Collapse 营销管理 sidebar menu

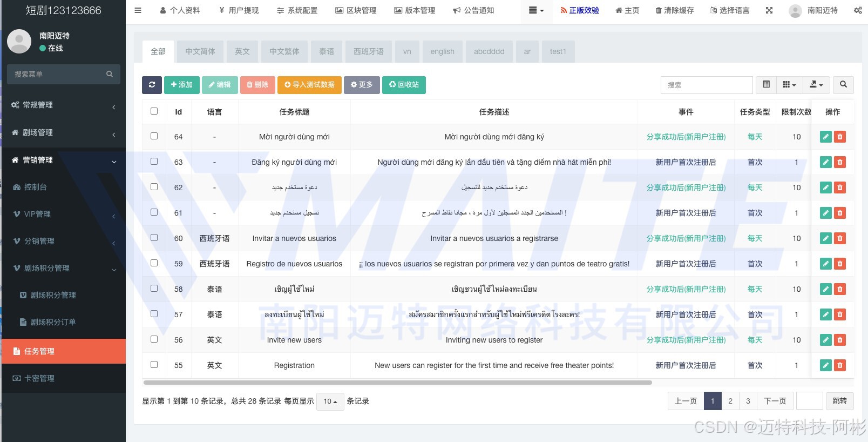coord(63,160)
